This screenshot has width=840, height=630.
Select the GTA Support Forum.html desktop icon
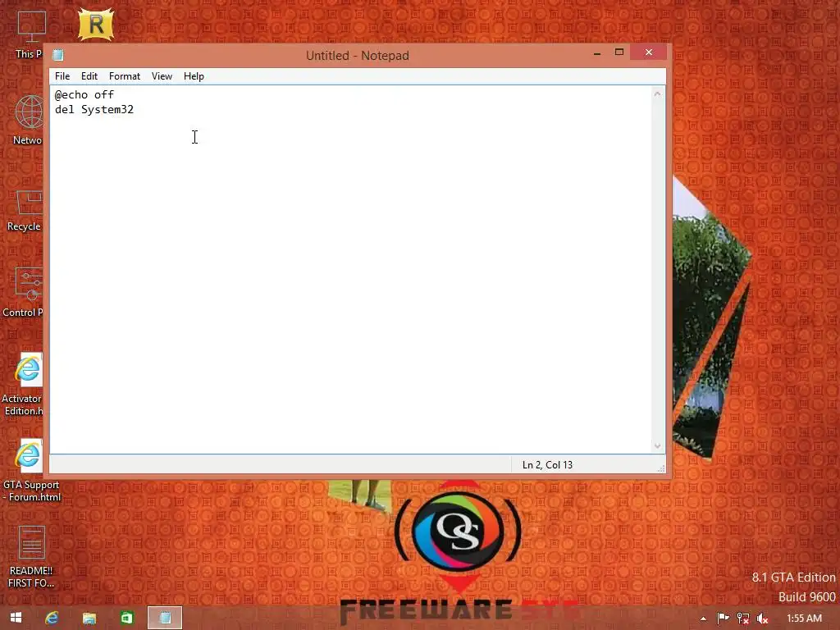pyautogui.click(x=30, y=470)
